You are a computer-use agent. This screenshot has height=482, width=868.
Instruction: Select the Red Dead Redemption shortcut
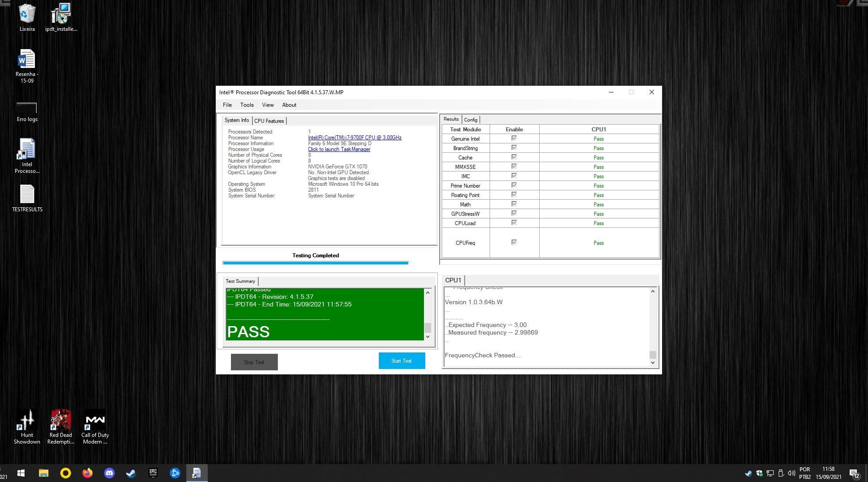pos(61,427)
